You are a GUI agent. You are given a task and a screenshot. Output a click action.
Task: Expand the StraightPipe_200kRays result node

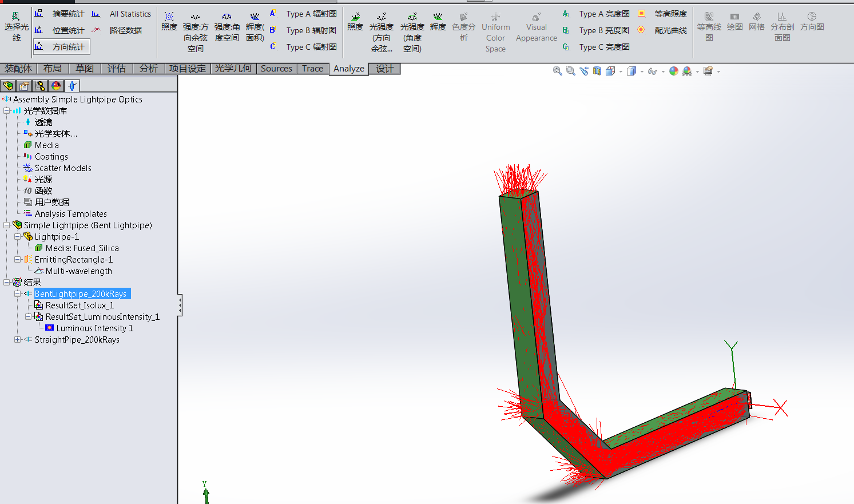(18, 339)
